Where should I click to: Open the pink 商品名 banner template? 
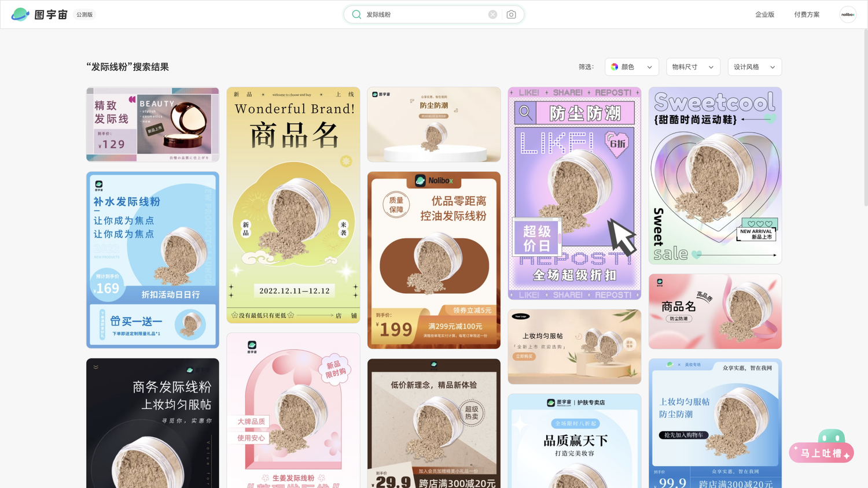715,312
